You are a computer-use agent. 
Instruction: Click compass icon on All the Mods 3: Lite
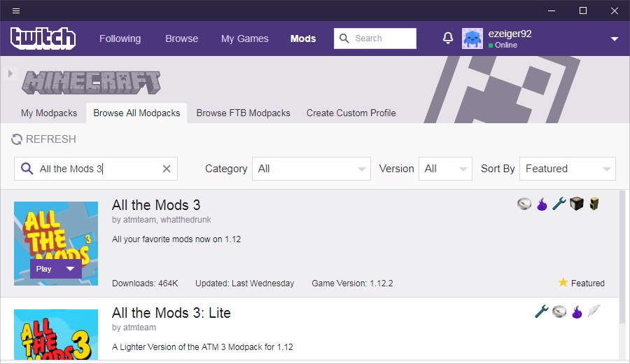tap(559, 311)
